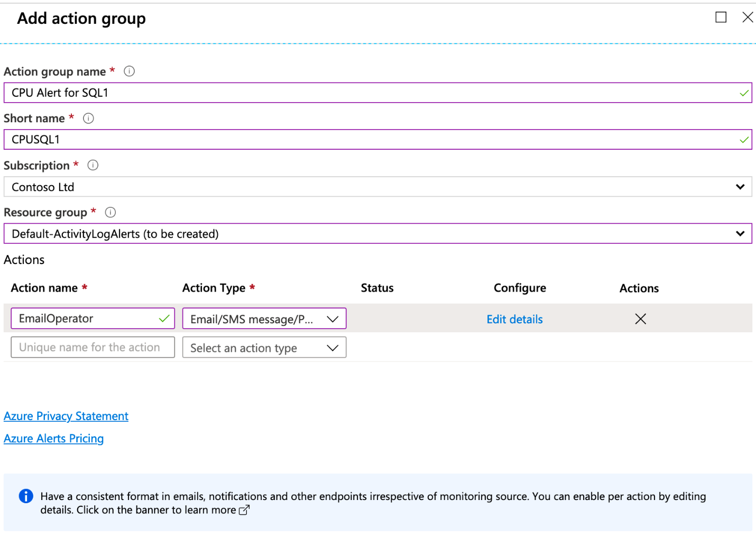Screen dimensions: 756x536
Task: Click the Action group name field
Action: 377,93
